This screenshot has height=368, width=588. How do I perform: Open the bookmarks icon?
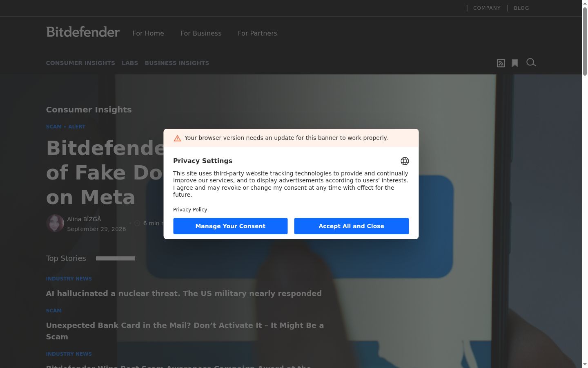[515, 63]
